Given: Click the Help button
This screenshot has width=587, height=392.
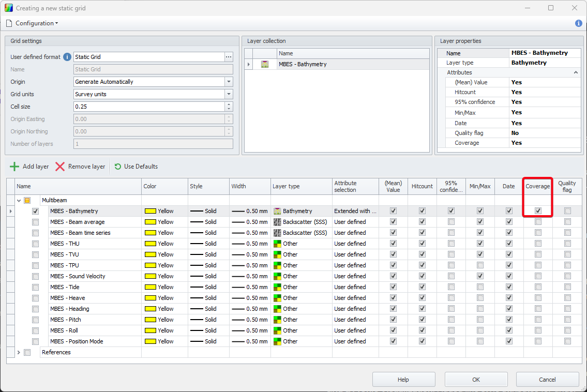Looking at the screenshot, I should [403, 380].
